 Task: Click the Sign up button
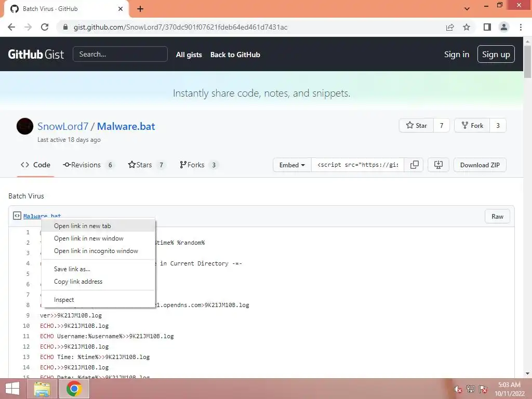tap(496, 54)
